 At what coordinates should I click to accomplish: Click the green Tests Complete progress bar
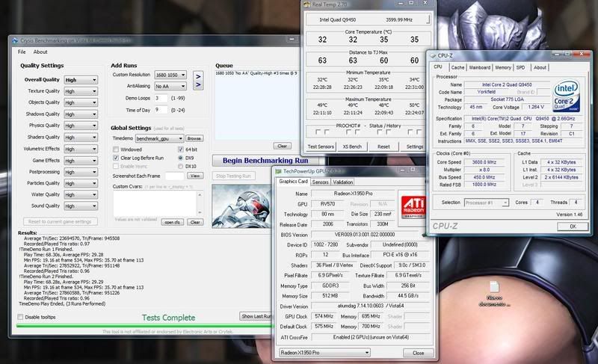pyautogui.click(x=145, y=326)
